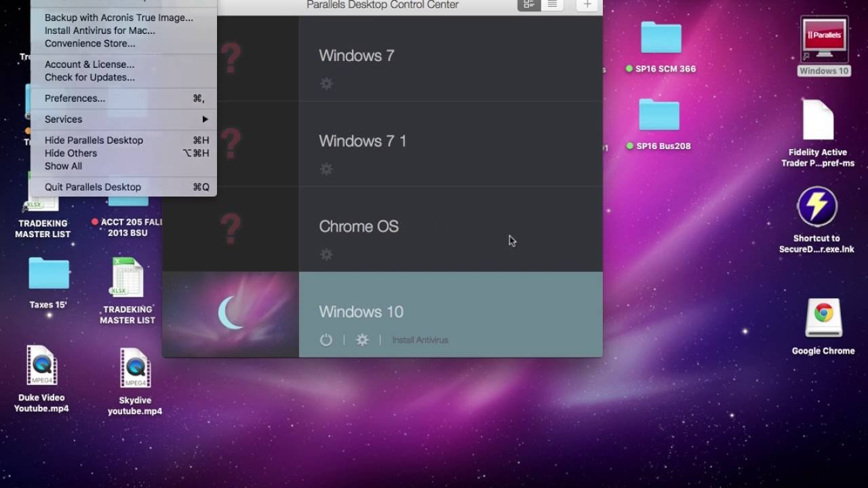This screenshot has height=488, width=868.
Task: Choose Hide Others menu item
Action: pyautogui.click(x=123, y=153)
